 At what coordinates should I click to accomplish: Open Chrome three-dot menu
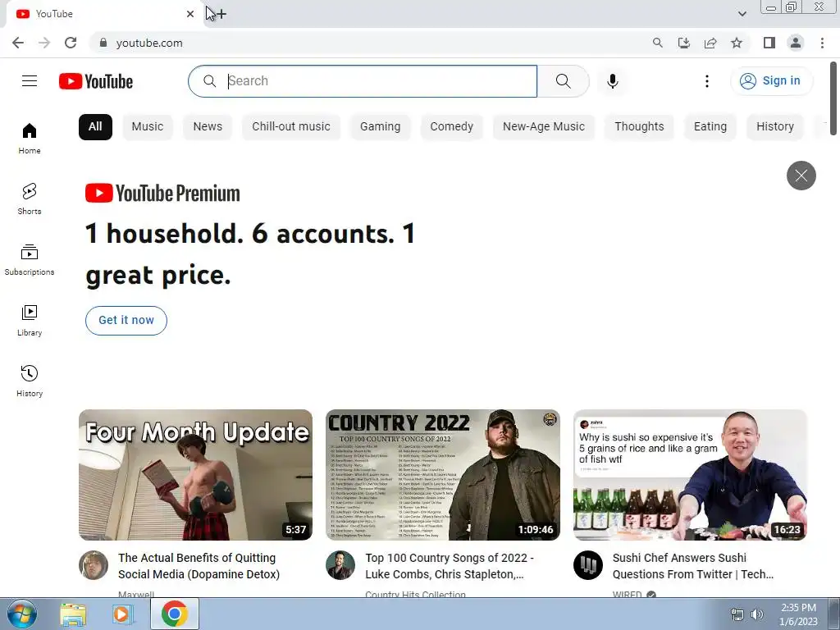pyautogui.click(x=822, y=43)
